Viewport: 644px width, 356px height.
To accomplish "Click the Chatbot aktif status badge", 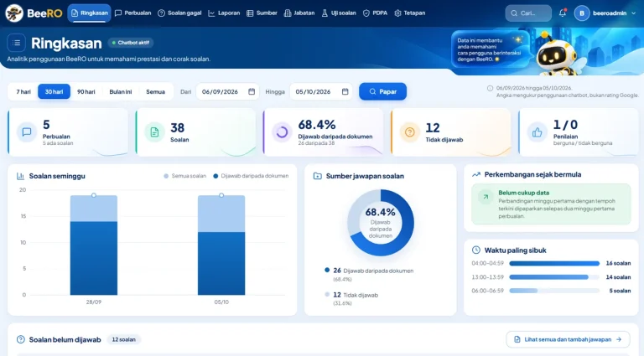I will 131,43.
